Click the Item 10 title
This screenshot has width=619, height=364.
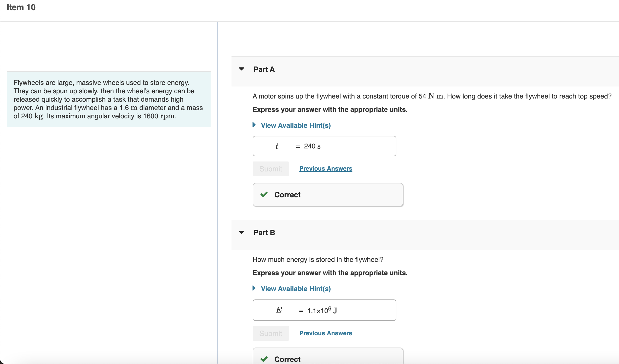(21, 7)
